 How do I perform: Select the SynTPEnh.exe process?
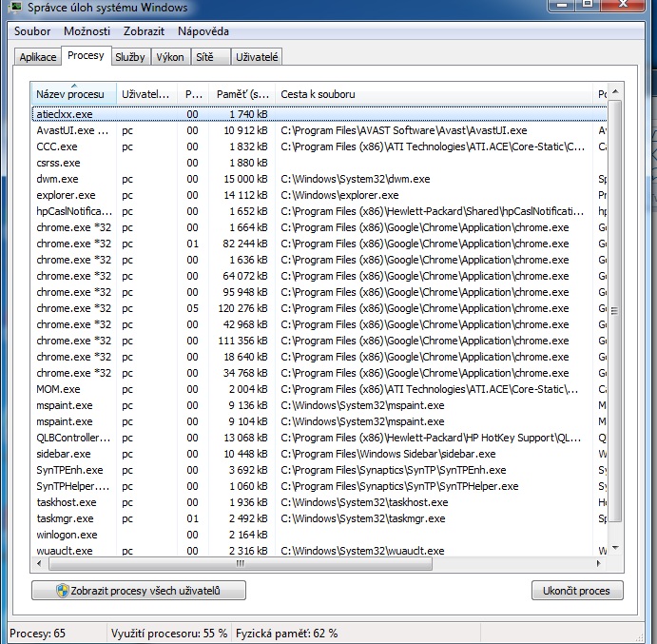[x=319, y=470]
